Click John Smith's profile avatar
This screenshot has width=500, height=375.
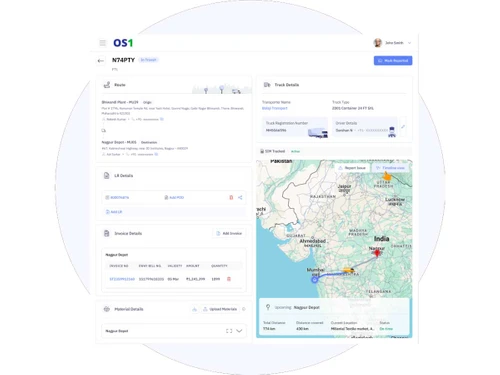(x=378, y=43)
